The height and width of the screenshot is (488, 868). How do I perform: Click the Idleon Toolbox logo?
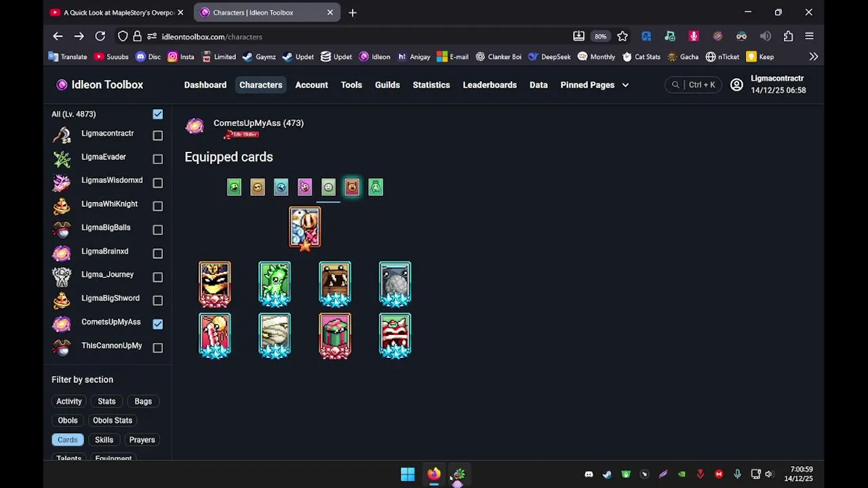coord(100,85)
